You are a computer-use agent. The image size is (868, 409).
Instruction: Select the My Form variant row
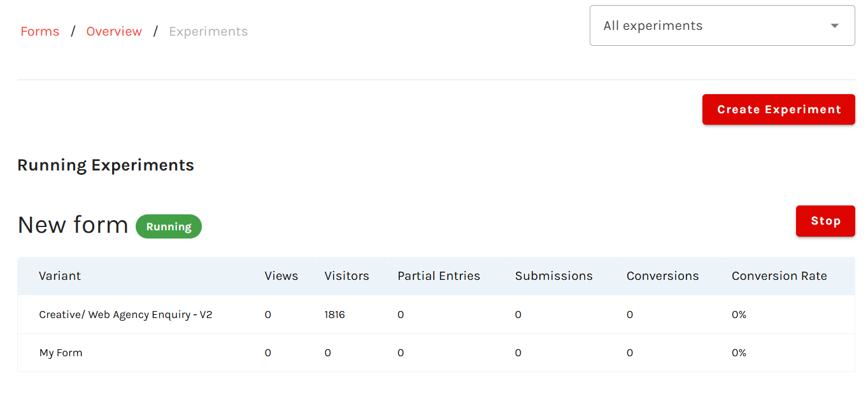[x=61, y=353]
